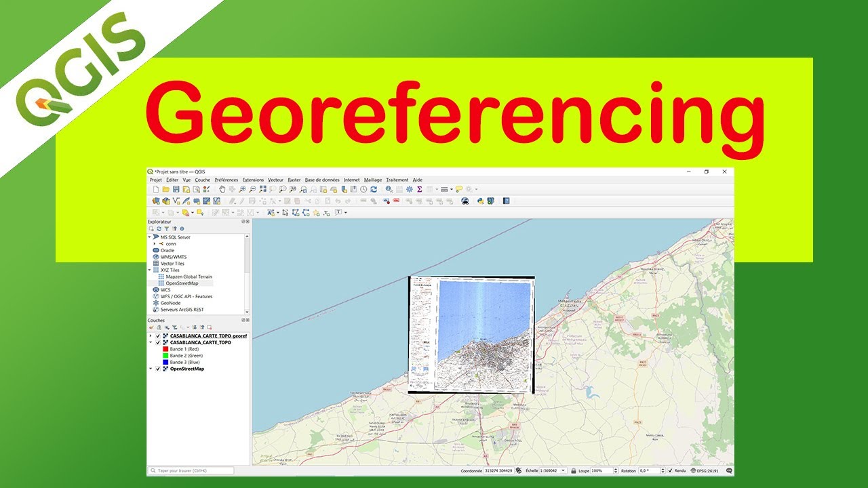The image size is (868, 488).
Task: Select WFS / OGC API - Features entry
Action: click(x=186, y=296)
